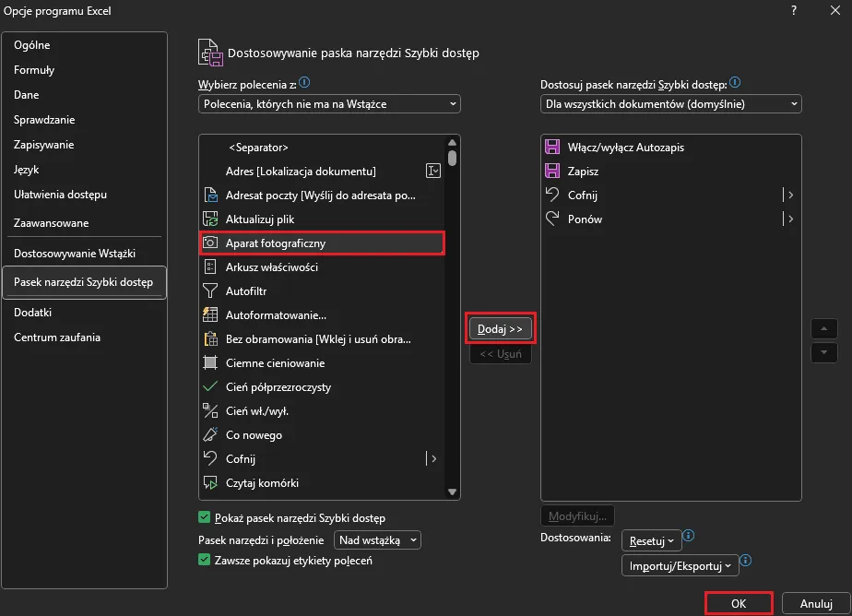
Task: Click the Adresat poczty envelope icon
Action: 209,195
